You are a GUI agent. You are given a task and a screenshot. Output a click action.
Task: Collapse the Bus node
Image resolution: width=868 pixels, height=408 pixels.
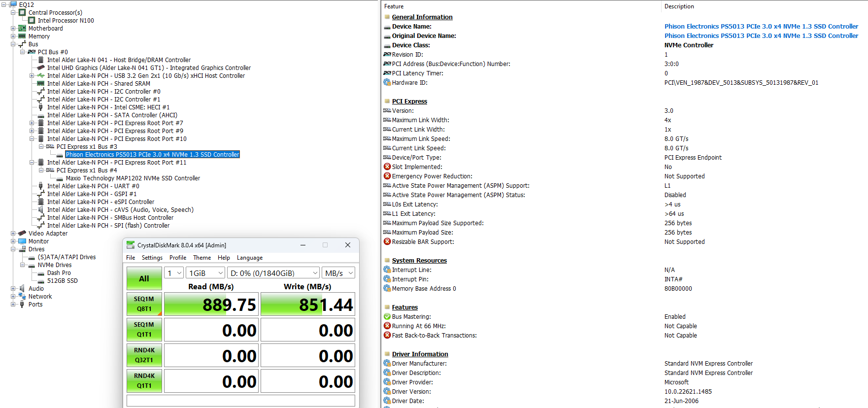[13, 44]
